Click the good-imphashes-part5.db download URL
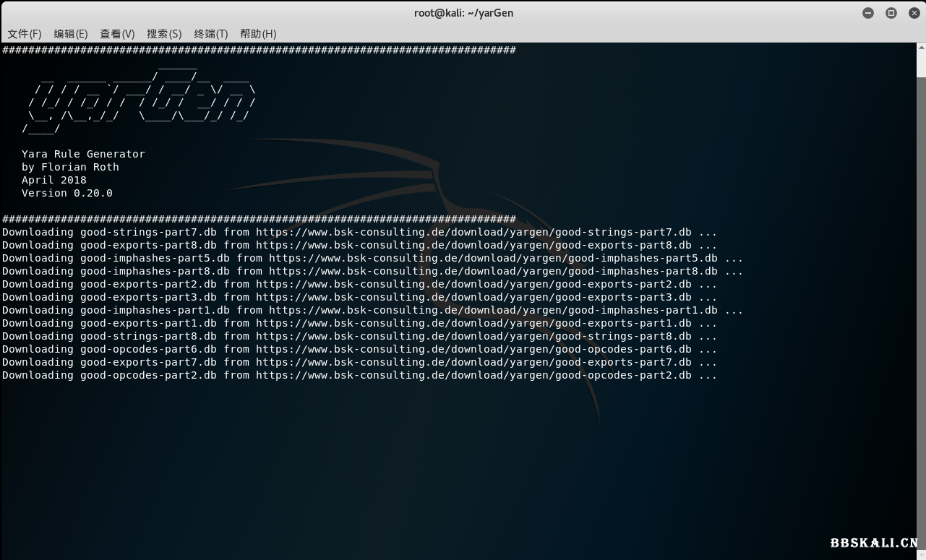The height and width of the screenshot is (560, 926). pyautogui.click(x=493, y=259)
